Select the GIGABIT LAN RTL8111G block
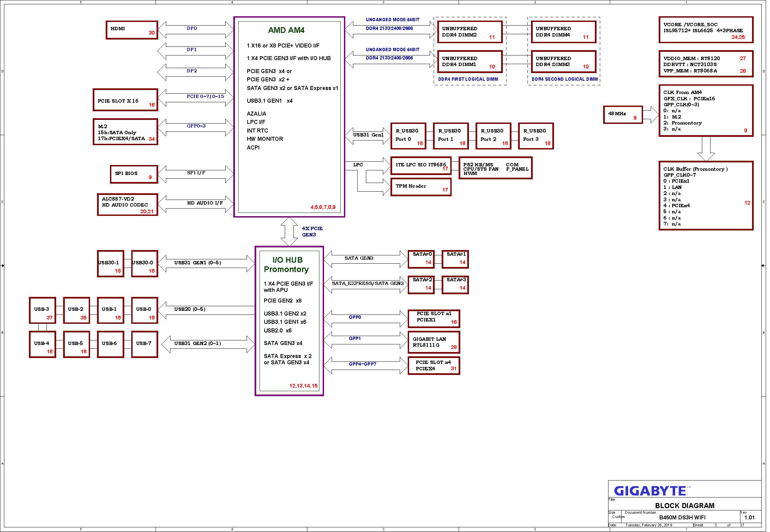Image resolution: width=770 pixels, height=532 pixels. (434, 342)
